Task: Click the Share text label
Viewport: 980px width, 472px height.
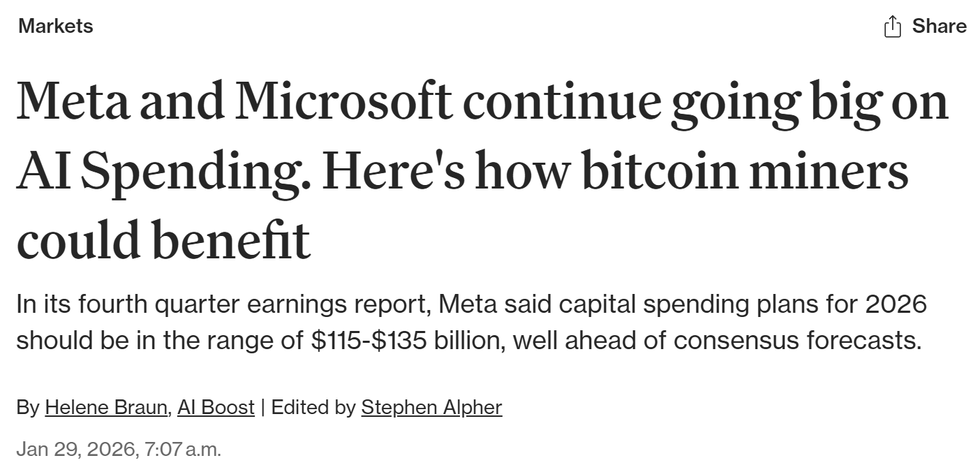Action: coord(939,27)
